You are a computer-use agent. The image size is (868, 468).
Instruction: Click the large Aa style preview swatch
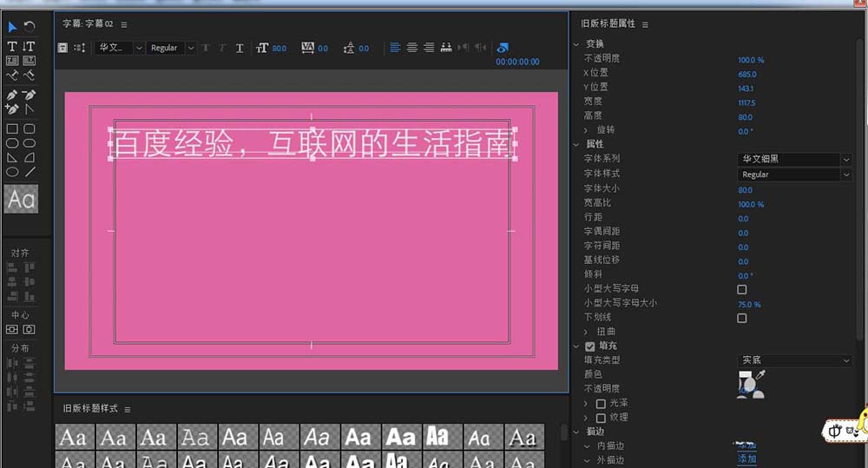22,199
